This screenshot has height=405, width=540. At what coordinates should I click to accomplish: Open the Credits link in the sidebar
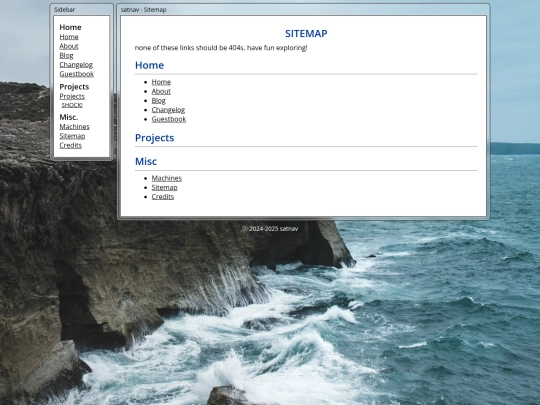tap(71, 145)
